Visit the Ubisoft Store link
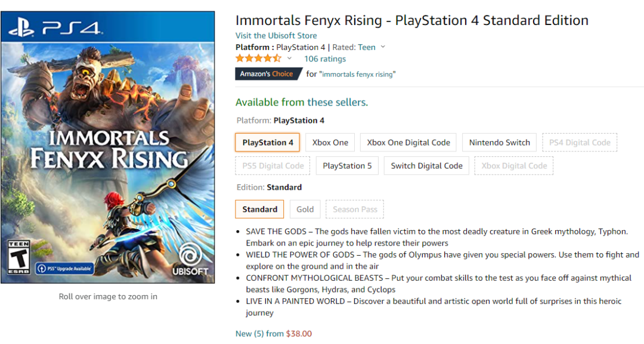The width and height of the screenshot is (644, 344). coord(276,36)
